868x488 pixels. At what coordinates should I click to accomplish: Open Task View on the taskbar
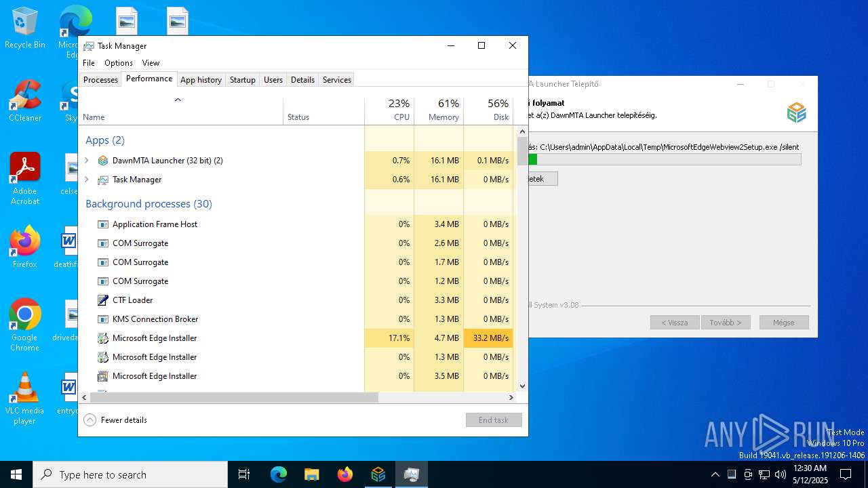pyautogui.click(x=244, y=474)
